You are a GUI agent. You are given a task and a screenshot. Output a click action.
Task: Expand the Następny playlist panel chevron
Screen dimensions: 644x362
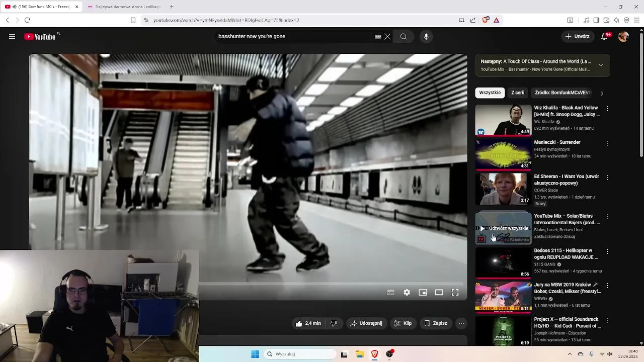(x=601, y=65)
